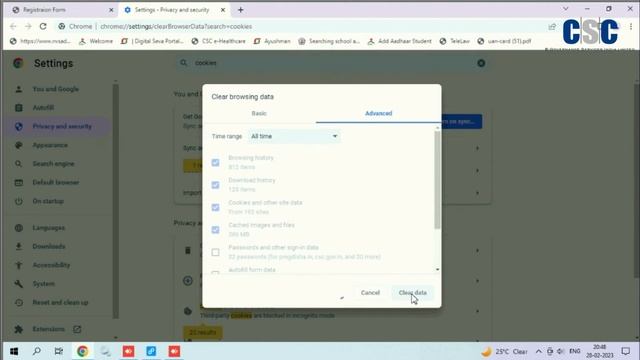
Task: Open Reset and clean up section
Action: [x=60, y=302]
